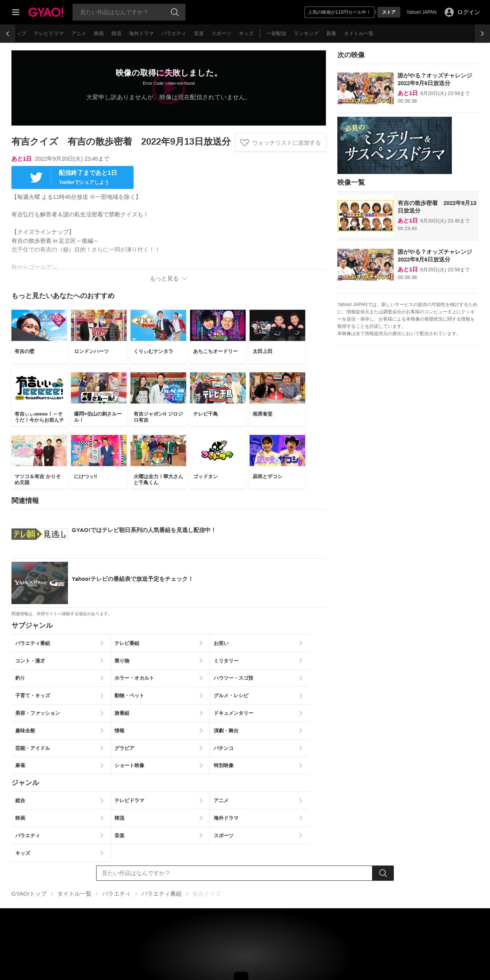Viewport: 490px width, 980px height.
Task: Select the 韓流 nav tab
Action: 116,34
